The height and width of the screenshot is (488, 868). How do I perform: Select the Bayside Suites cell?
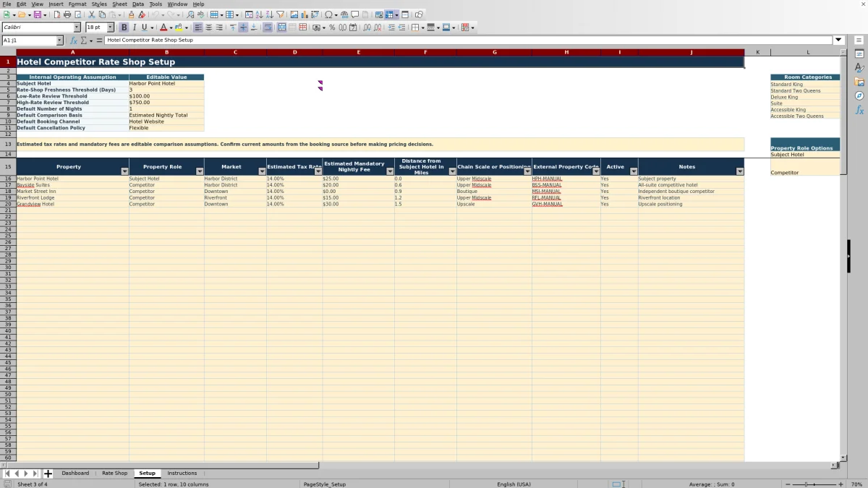tap(72, 185)
